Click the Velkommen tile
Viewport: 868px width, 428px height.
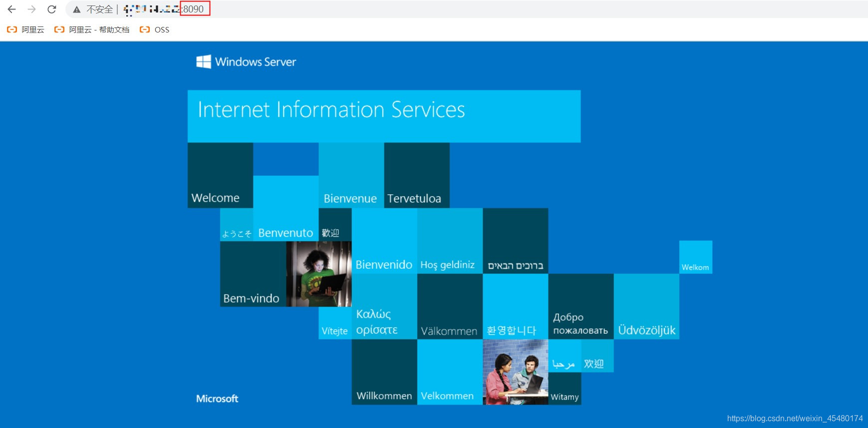coord(450,372)
